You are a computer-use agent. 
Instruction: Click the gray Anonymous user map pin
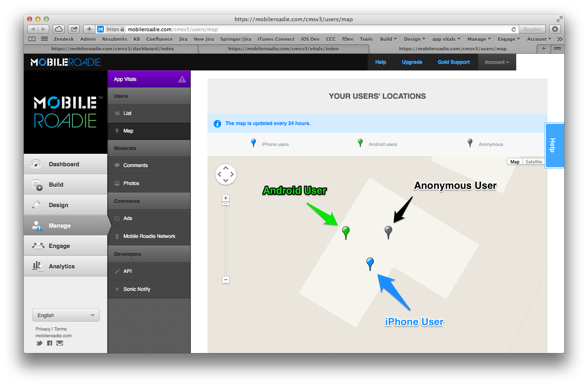coord(388,231)
